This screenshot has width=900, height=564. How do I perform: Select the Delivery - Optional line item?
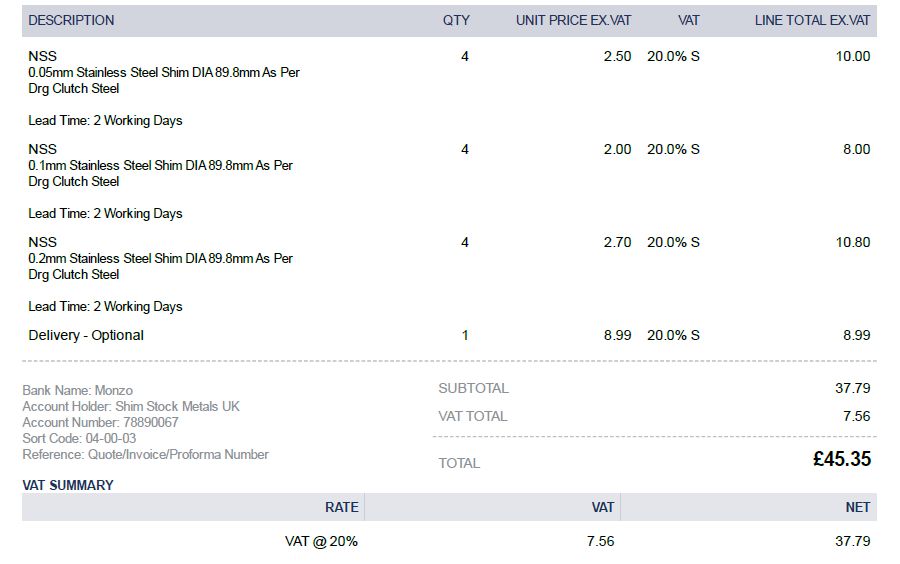pos(86,336)
